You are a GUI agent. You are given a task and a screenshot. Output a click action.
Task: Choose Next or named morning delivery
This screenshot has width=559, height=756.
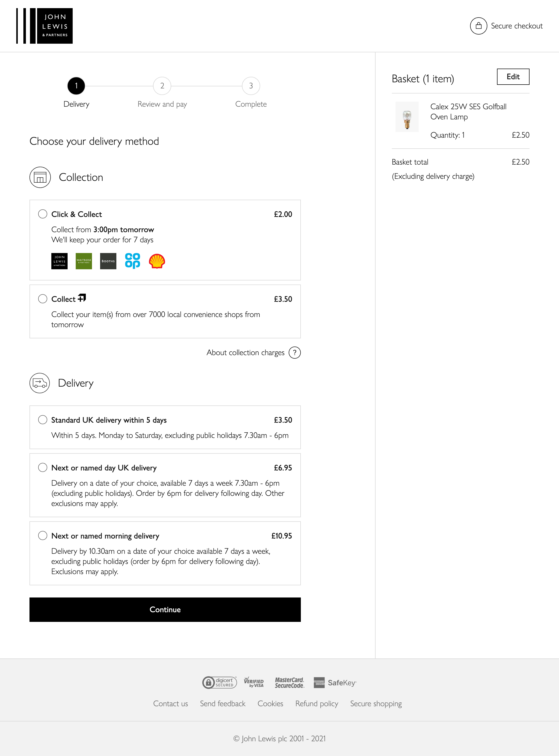[x=43, y=535]
